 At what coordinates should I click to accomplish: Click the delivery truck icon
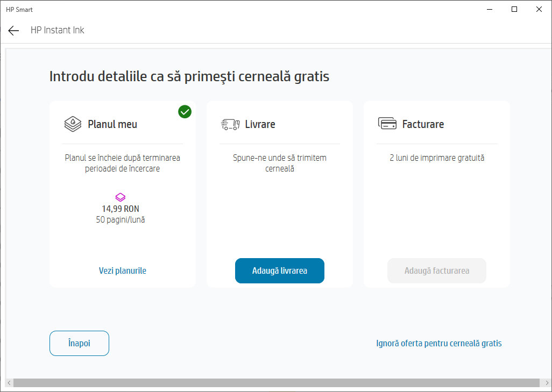click(x=230, y=124)
